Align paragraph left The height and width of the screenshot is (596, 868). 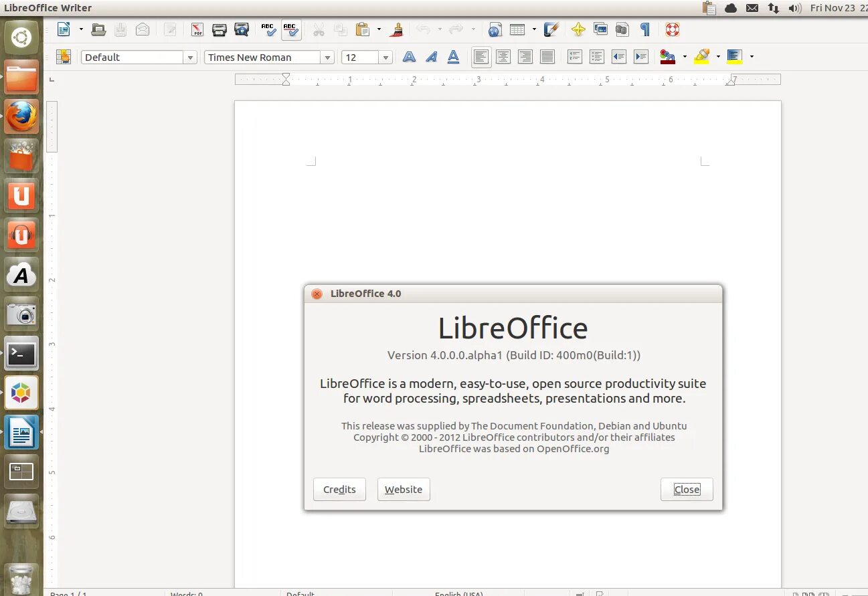click(481, 57)
